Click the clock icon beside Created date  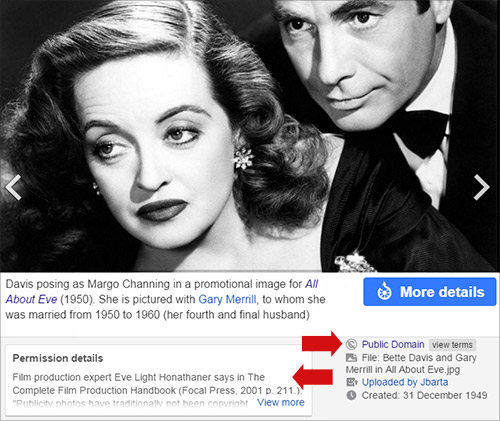(x=351, y=395)
